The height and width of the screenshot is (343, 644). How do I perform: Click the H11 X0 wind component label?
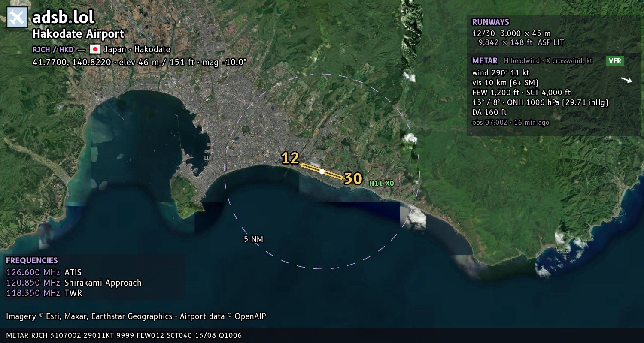[x=382, y=183]
